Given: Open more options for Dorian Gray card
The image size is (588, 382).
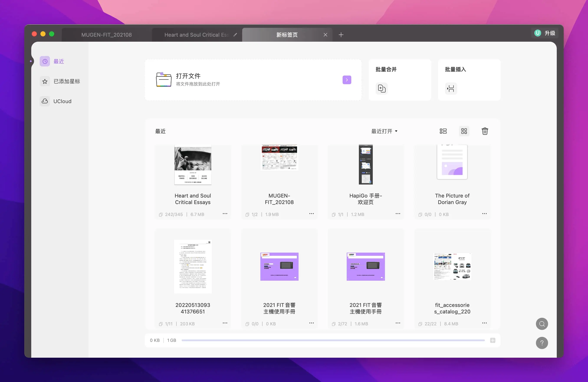Looking at the screenshot, I should (484, 214).
